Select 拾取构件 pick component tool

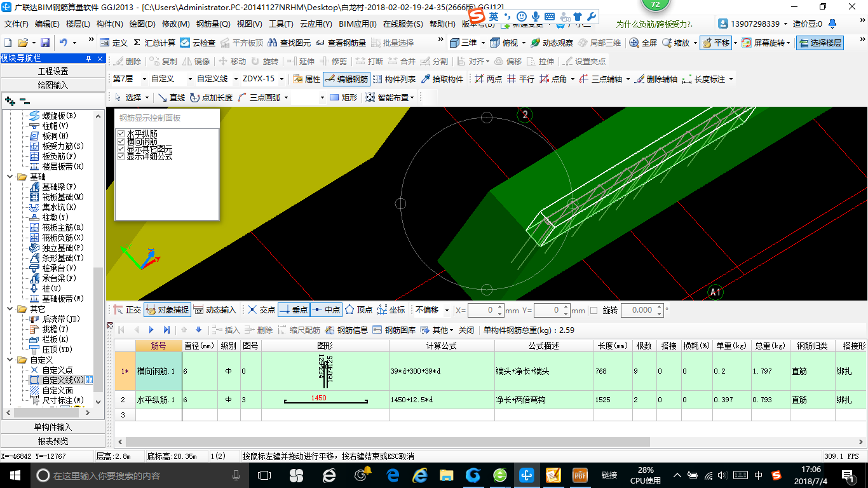442,79
